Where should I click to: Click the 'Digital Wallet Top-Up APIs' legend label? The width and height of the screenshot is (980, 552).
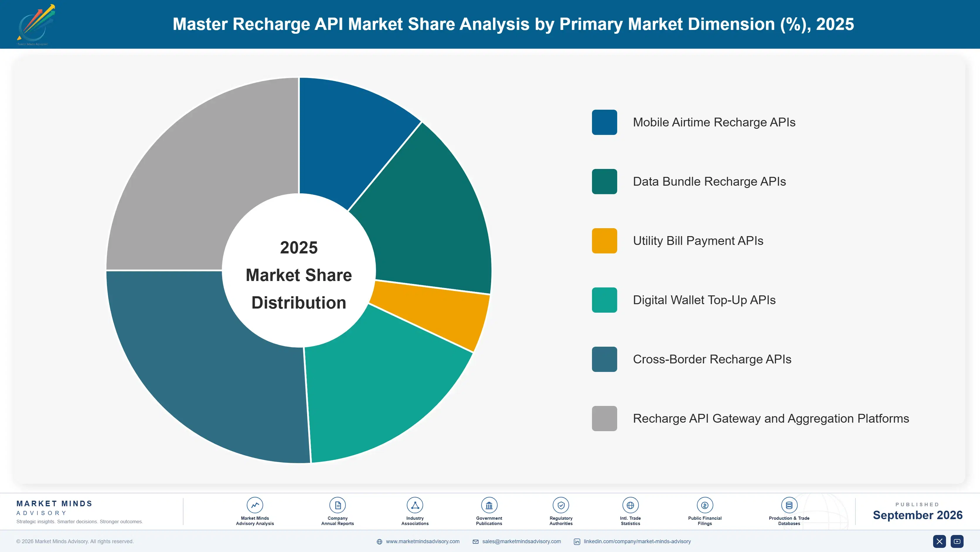click(x=704, y=300)
